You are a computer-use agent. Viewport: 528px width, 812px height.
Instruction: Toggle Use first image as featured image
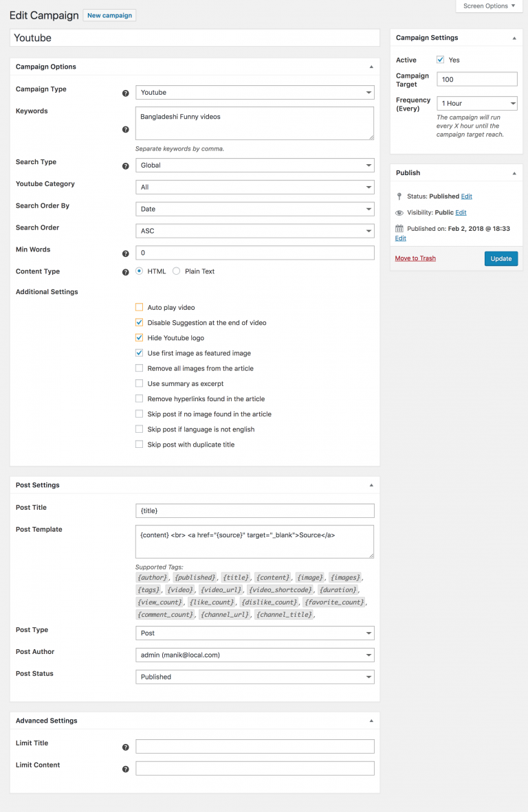[x=139, y=352]
